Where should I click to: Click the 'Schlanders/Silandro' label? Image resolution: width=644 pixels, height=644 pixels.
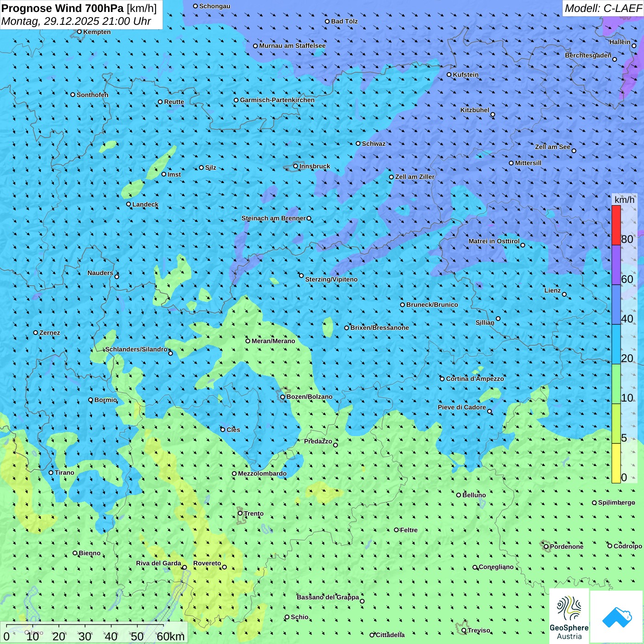click(136, 349)
